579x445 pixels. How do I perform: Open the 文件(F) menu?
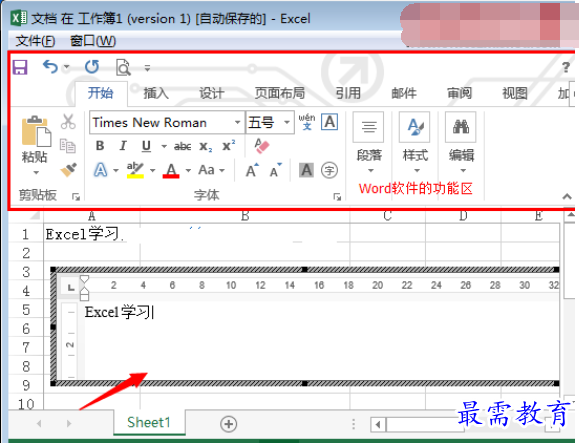(x=35, y=41)
